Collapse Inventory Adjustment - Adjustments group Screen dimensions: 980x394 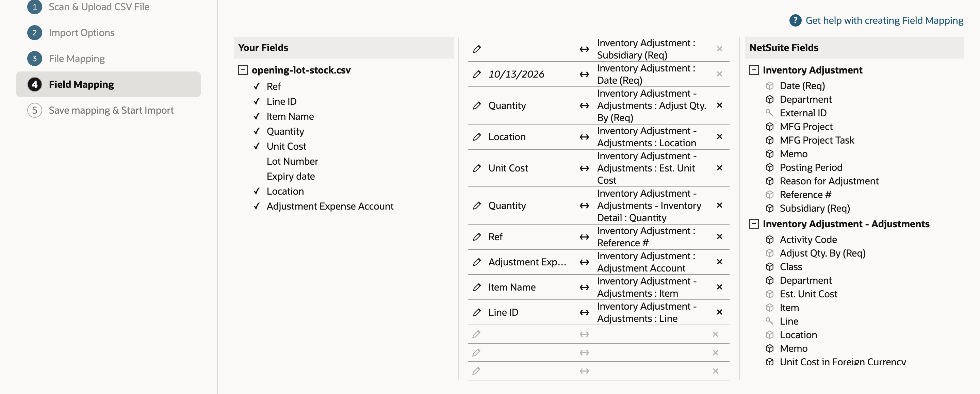pyautogui.click(x=754, y=224)
